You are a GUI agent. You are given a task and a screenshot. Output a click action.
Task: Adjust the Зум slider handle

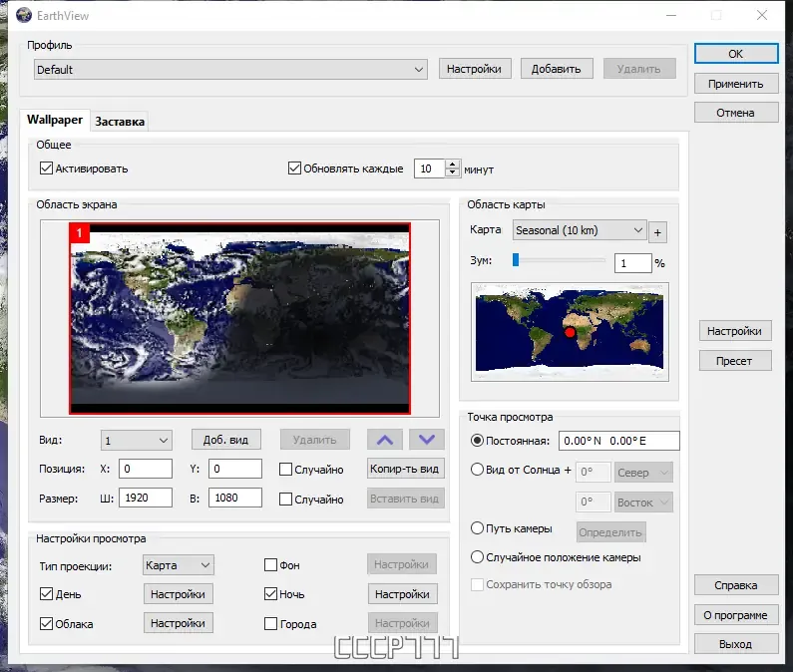(x=516, y=260)
